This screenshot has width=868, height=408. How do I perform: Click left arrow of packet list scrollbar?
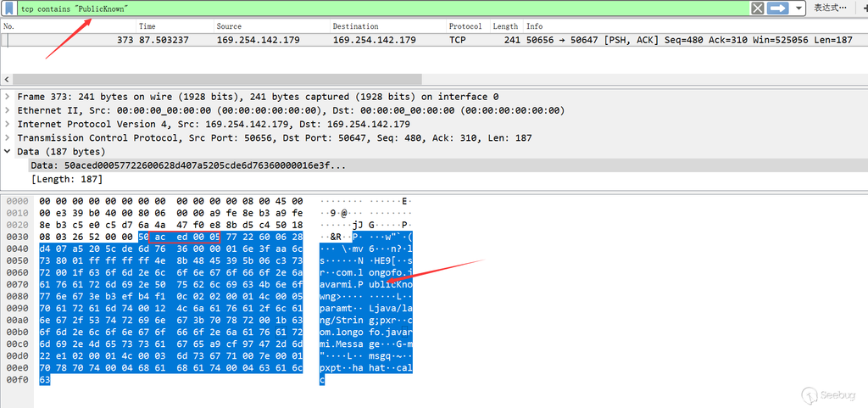coord(5,77)
